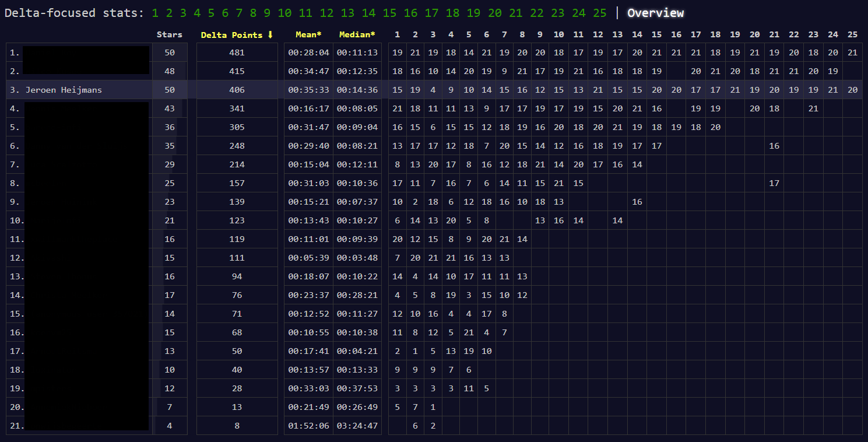Click stars value 36 in row 5
Screen dimensions: 868x442
[x=170, y=127]
